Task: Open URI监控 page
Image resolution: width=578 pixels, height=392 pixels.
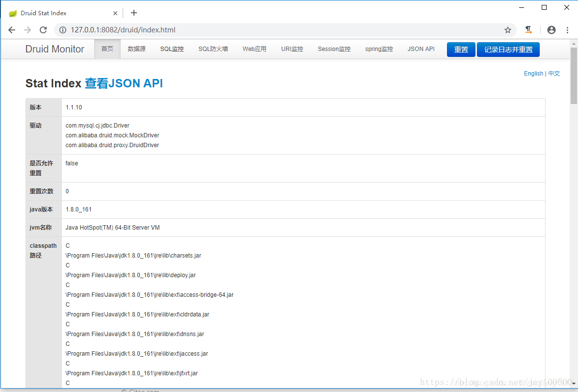Action: 292,49
